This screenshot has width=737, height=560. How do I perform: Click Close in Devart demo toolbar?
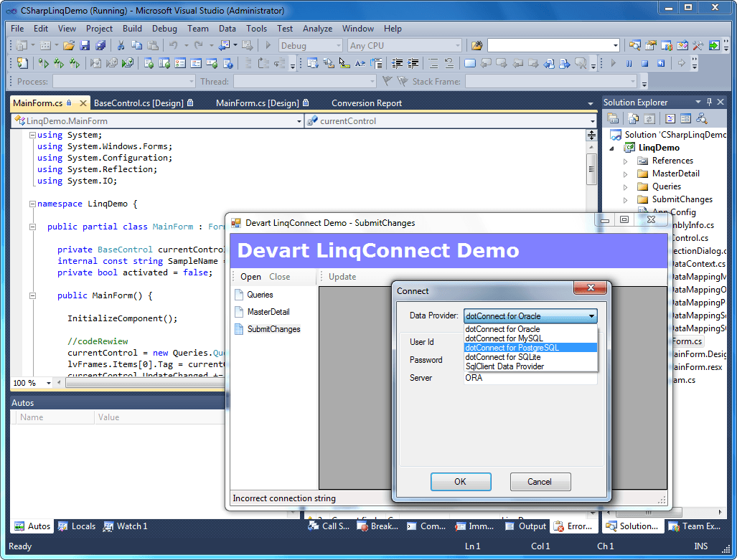pos(279,277)
